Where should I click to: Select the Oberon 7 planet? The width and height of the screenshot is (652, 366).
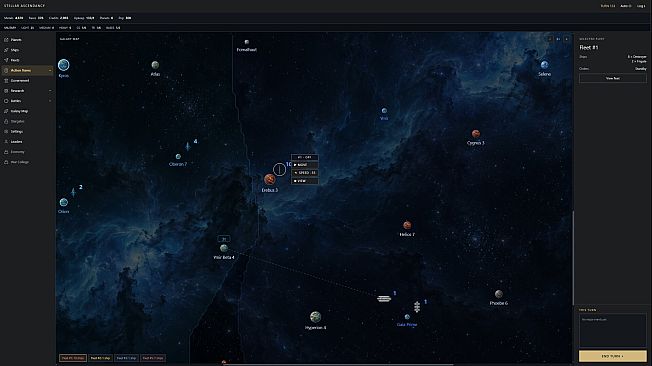178,157
